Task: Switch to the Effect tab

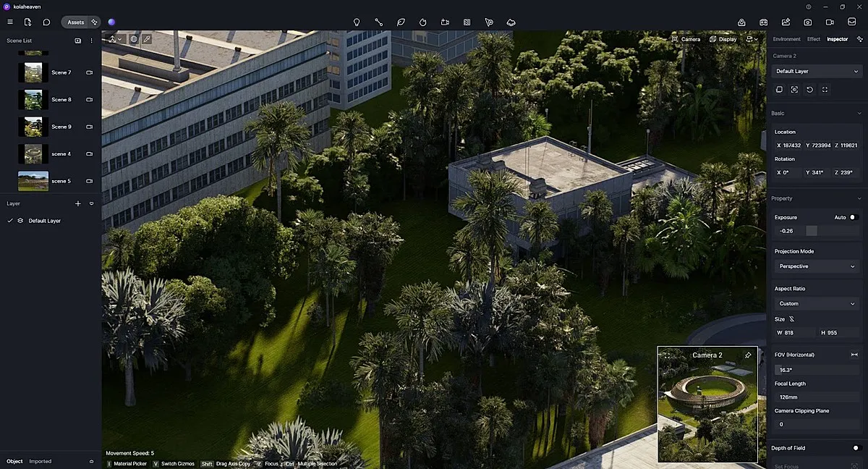Action: coord(814,39)
